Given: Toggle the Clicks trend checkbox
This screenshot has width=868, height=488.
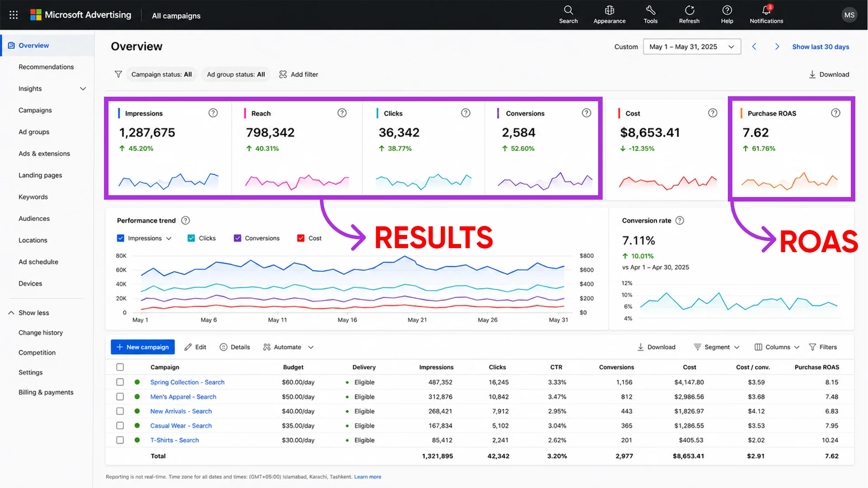Looking at the screenshot, I should click(191, 238).
